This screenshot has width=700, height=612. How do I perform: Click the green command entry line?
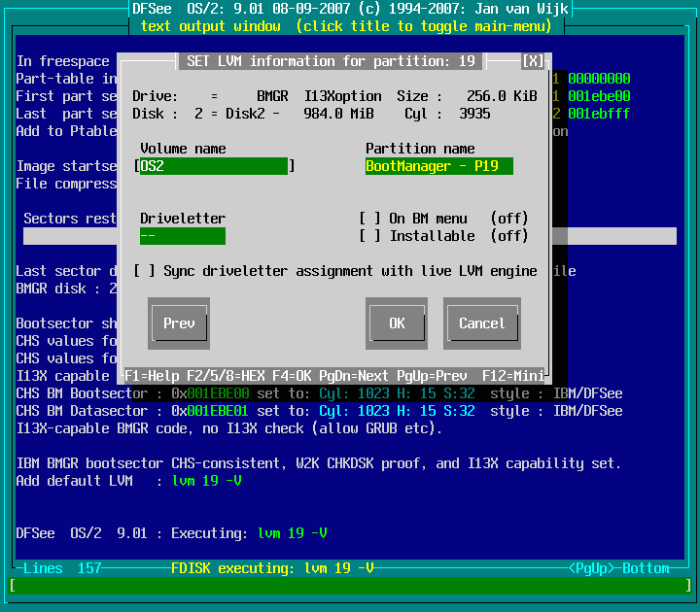coord(350,586)
